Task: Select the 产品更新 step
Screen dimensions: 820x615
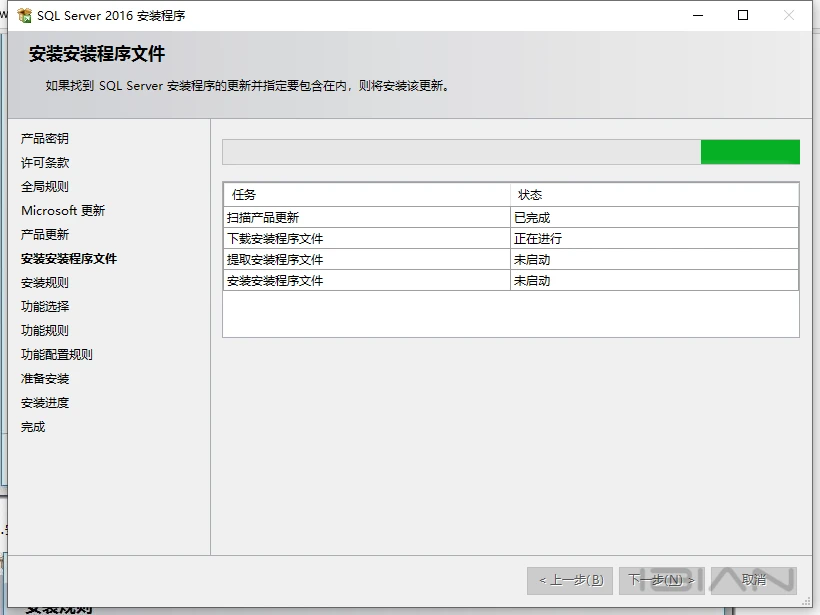Action: (x=45, y=235)
